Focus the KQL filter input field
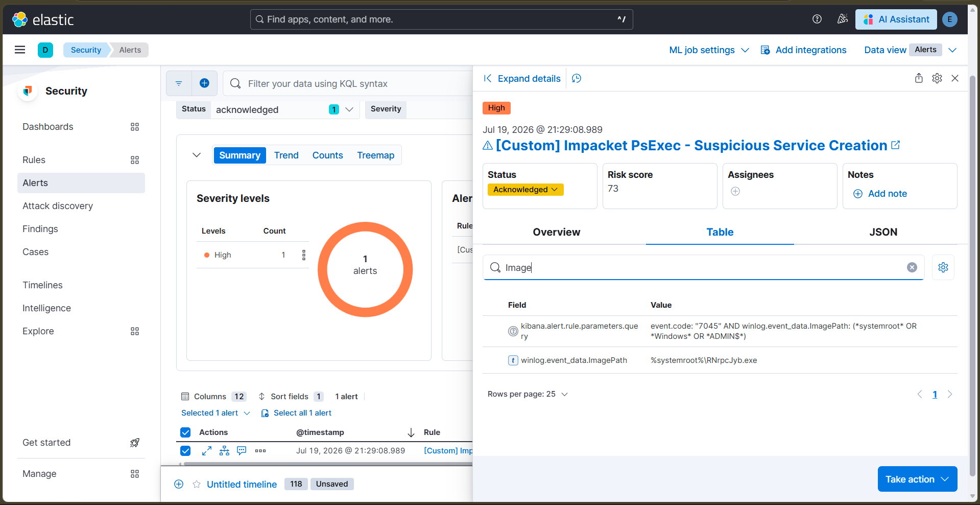The height and width of the screenshot is (505, 980). pyautogui.click(x=357, y=83)
